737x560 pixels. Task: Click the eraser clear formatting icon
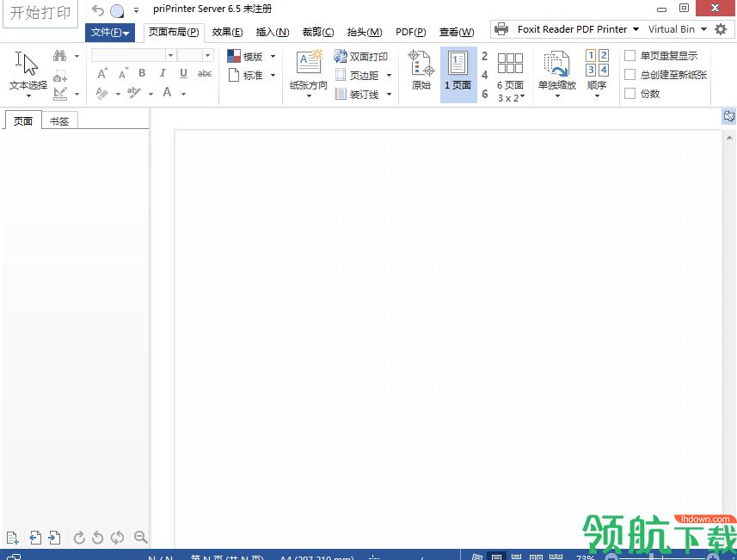(102, 93)
